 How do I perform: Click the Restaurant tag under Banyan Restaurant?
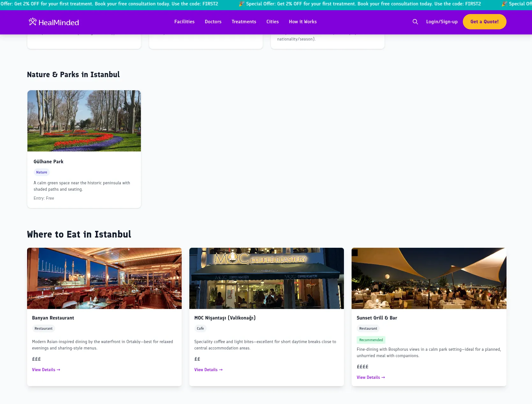click(43, 328)
